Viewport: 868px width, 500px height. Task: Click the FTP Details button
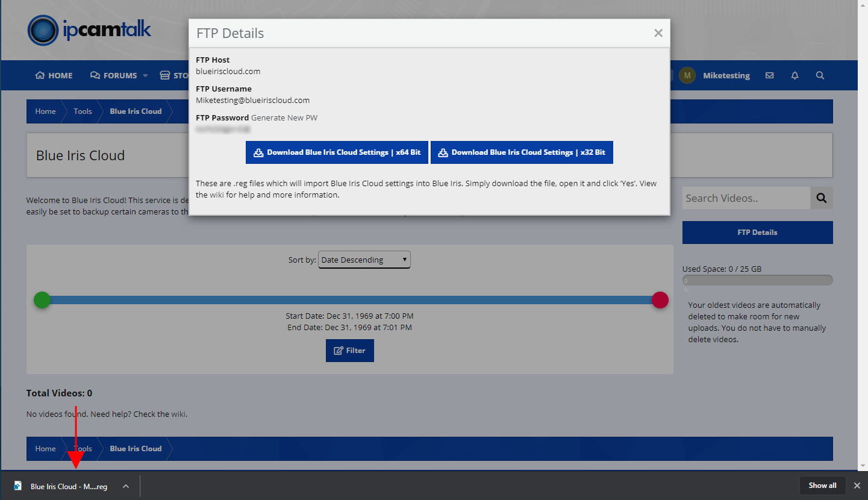pyautogui.click(x=758, y=233)
